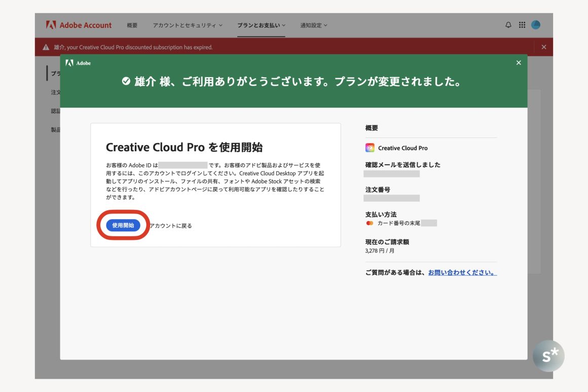Dismiss the red expired subscription banner
588x392 pixels.
pyautogui.click(x=544, y=47)
